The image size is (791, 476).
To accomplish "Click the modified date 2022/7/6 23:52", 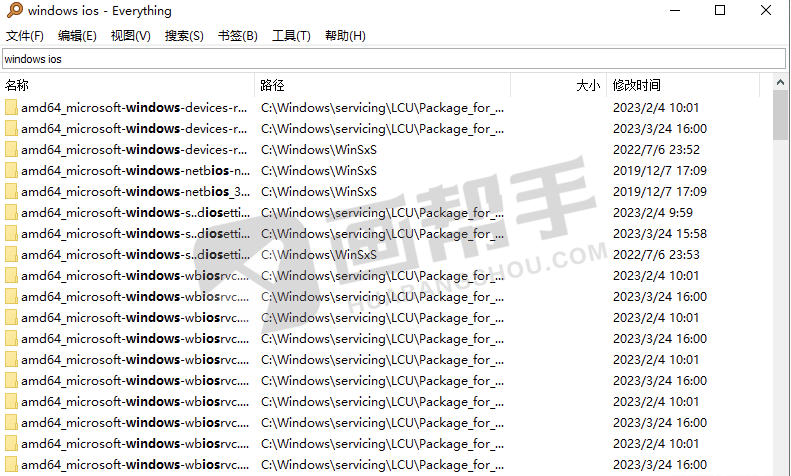I will (x=656, y=150).
